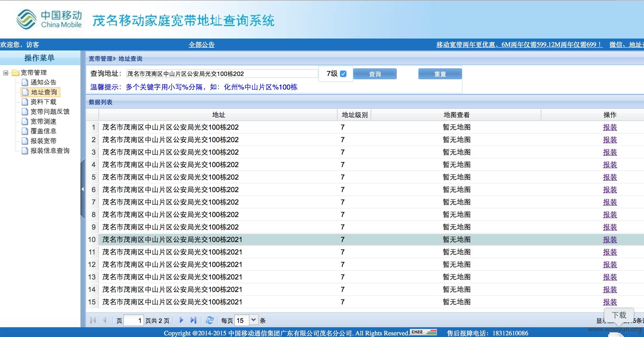
Task: Click the 宽带管理» 地址查询 breadcrumb
Action: coord(115,59)
